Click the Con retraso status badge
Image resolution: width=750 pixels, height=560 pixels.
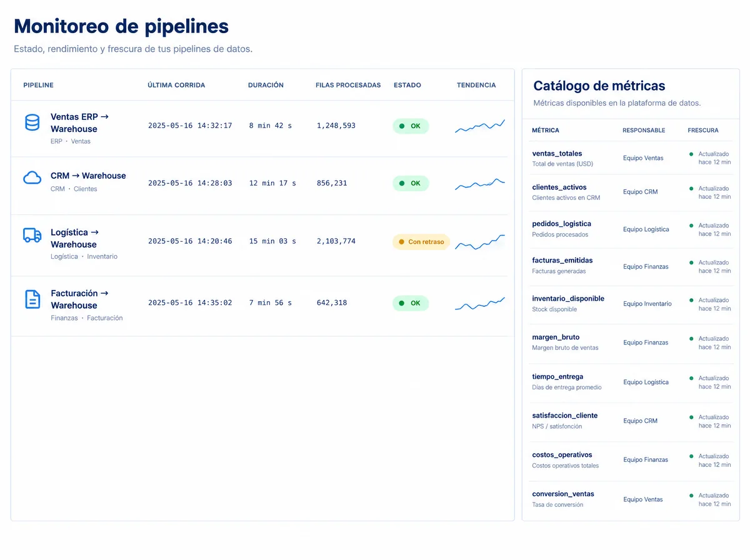(421, 242)
